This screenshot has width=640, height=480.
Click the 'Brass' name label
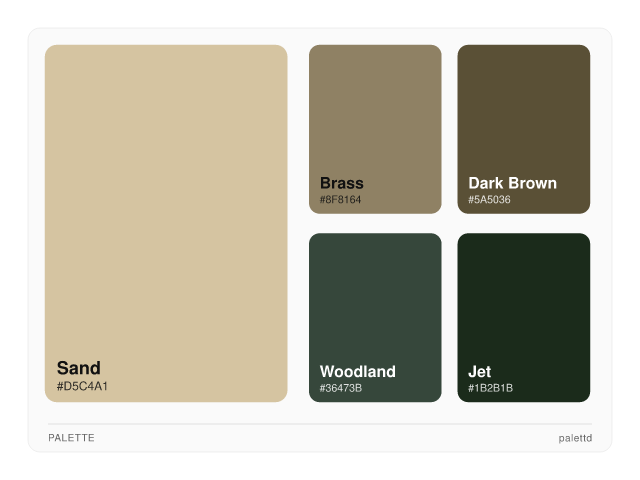(x=342, y=183)
